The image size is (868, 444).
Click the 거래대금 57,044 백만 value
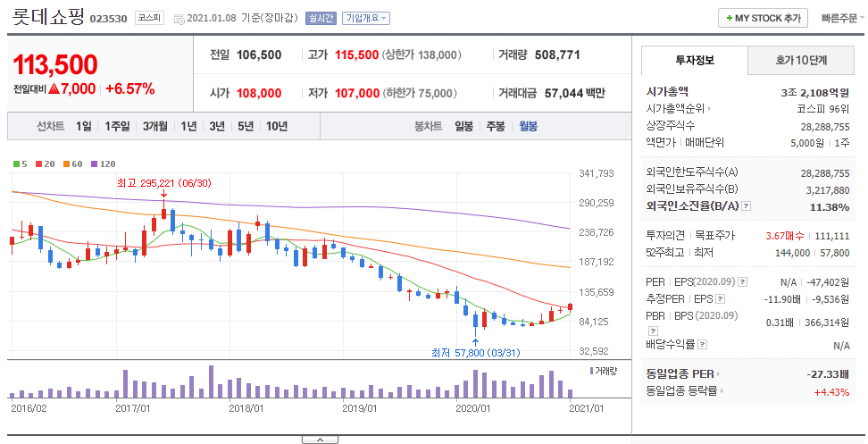[x=574, y=93]
